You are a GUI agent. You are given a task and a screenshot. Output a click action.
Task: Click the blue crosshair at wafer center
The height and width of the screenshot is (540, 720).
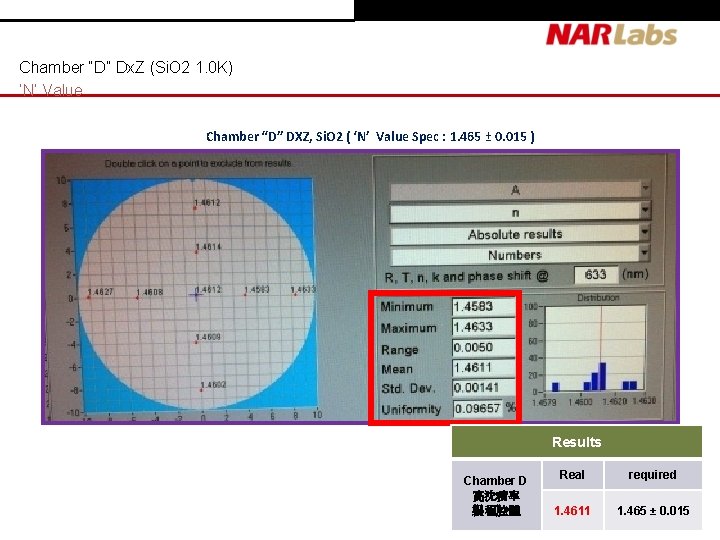pos(196,295)
